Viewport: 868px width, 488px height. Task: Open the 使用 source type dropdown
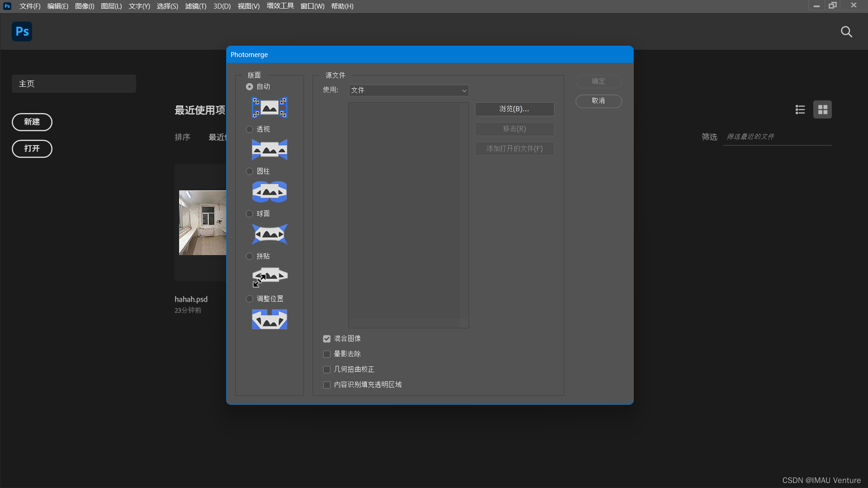(408, 90)
